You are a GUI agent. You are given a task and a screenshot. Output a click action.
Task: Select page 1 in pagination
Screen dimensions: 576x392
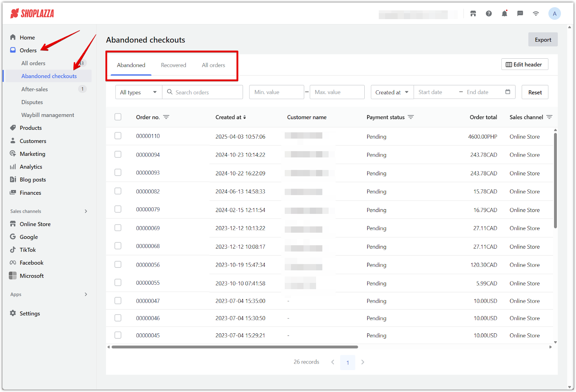348,362
